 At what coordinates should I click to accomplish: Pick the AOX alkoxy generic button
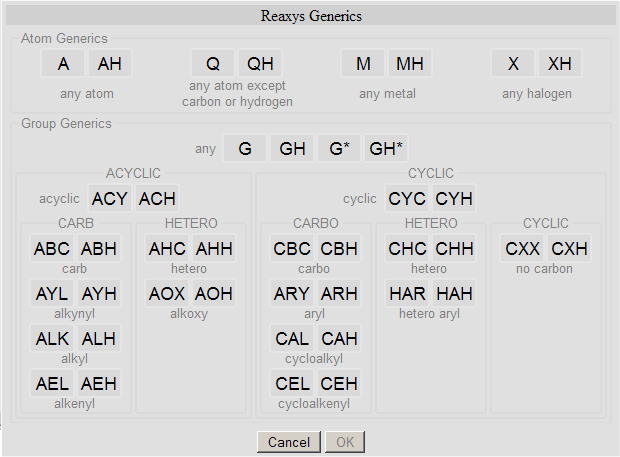(x=167, y=294)
